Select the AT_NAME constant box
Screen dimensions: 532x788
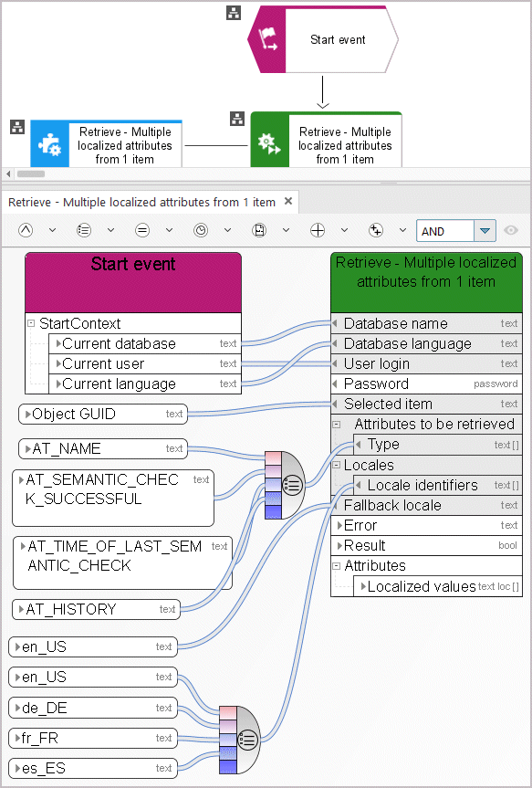(103, 448)
